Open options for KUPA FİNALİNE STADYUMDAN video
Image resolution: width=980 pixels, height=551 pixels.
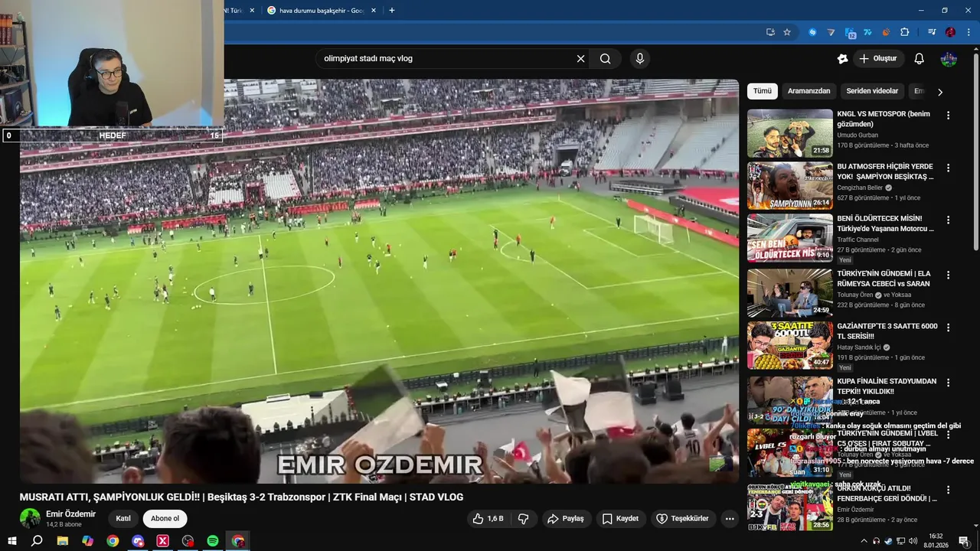click(948, 383)
